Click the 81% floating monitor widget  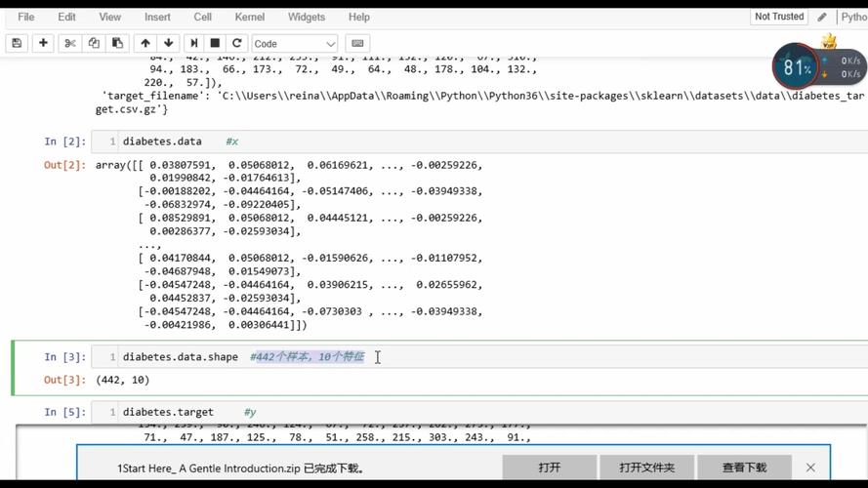[796, 67]
